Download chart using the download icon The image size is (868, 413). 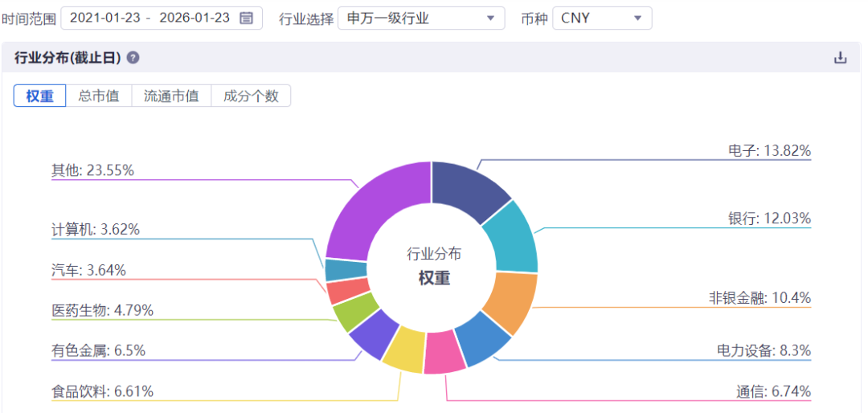pyautogui.click(x=841, y=58)
